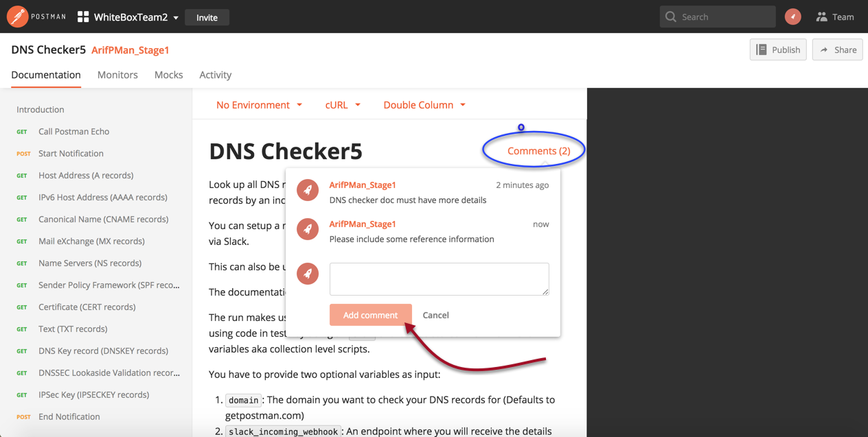Click the 'now' comment timestamp
Image resolution: width=868 pixels, height=437 pixels.
point(541,224)
